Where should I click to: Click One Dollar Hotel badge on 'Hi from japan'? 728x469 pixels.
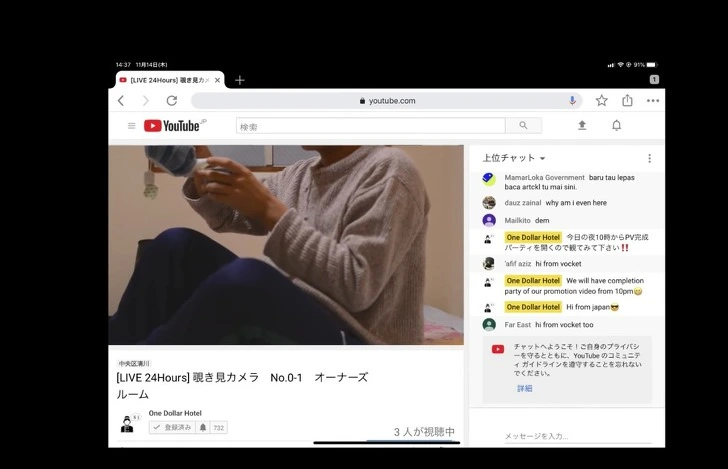533,307
